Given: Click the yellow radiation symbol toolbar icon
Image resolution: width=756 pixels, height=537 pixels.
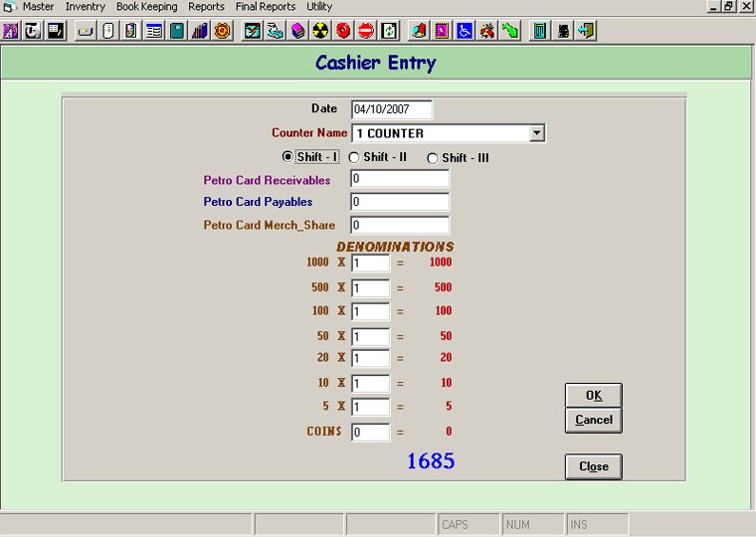Looking at the screenshot, I should click(x=320, y=31).
